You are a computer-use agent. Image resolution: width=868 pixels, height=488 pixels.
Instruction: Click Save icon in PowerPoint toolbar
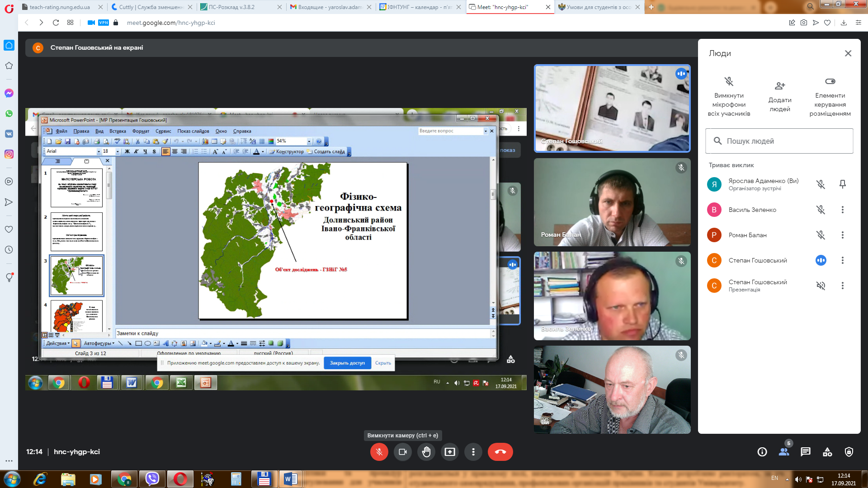(67, 141)
